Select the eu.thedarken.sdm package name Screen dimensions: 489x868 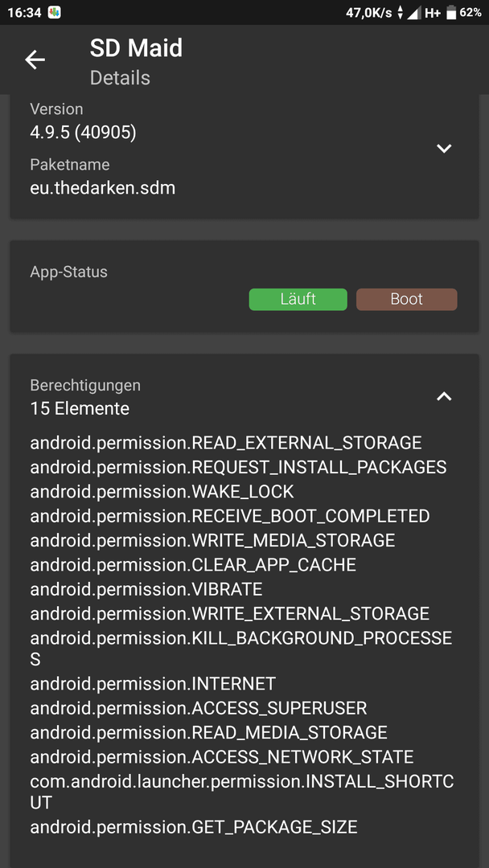coord(102,187)
